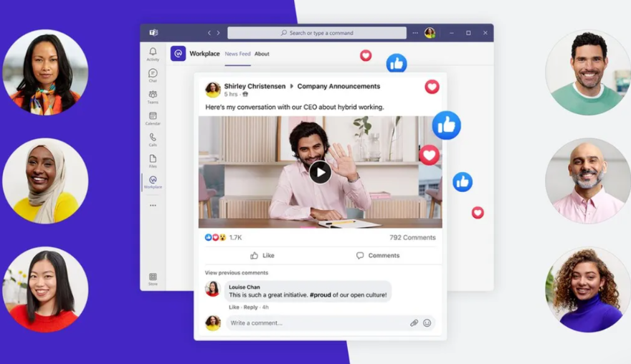Go forward with the right arrow

[x=218, y=33]
